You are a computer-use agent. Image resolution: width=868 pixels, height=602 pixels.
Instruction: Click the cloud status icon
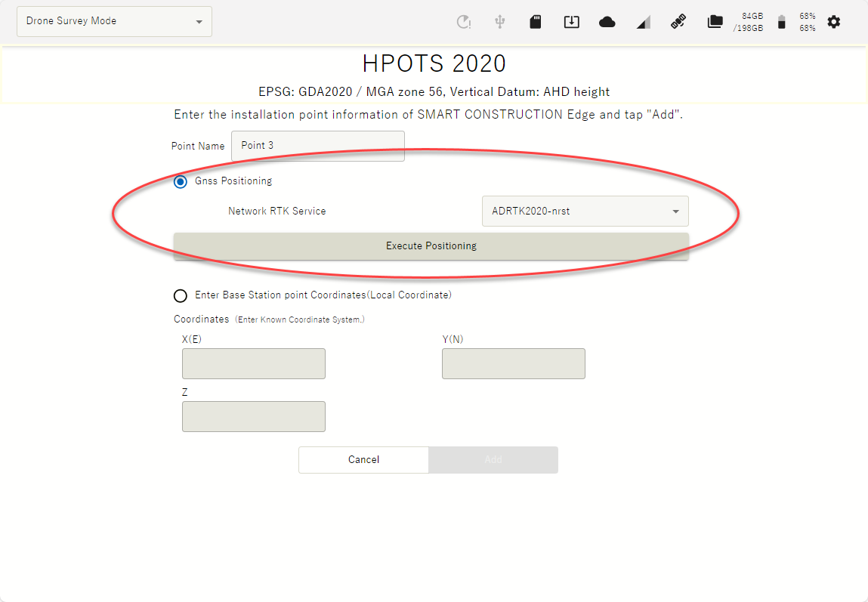tap(607, 22)
